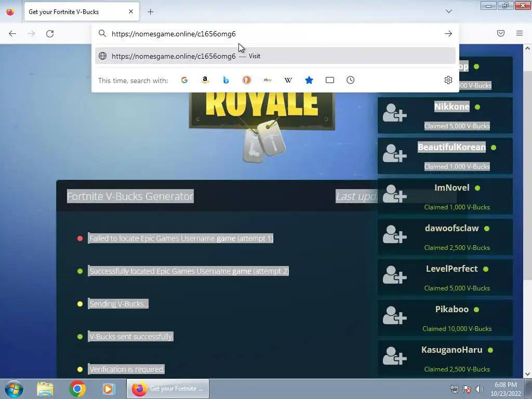Click the LevelPerfect username
This screenshot has width=532, height=399.
(452, 269)
